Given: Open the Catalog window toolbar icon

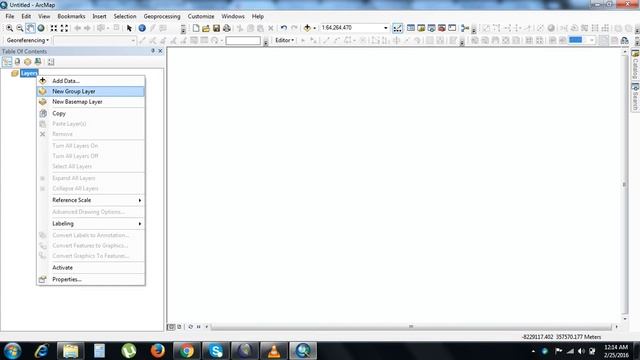Looking at the screenshot, I should pyautogui.click(x=421, y=28).
